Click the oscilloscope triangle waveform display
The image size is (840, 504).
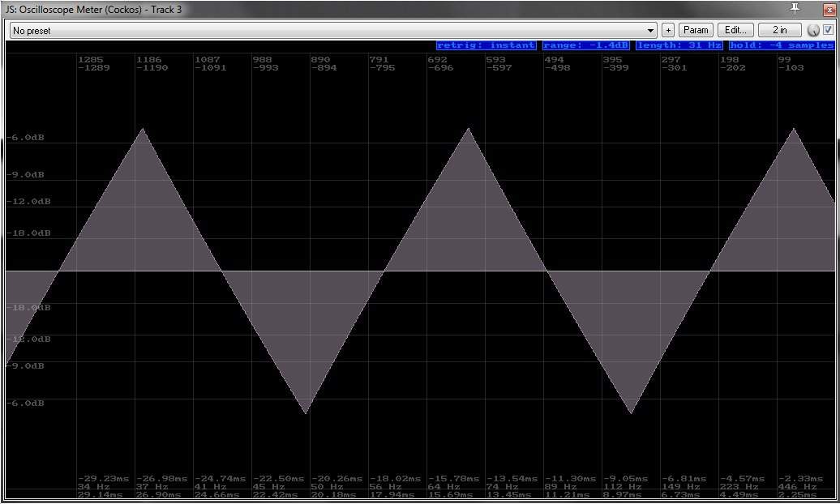click(420, 271)
